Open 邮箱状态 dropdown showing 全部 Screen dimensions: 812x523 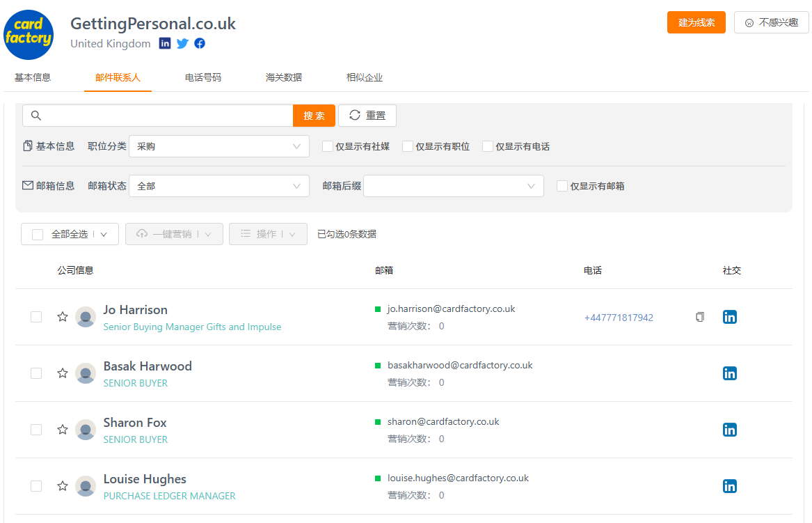pyautogui.click(x=219, y=186)
